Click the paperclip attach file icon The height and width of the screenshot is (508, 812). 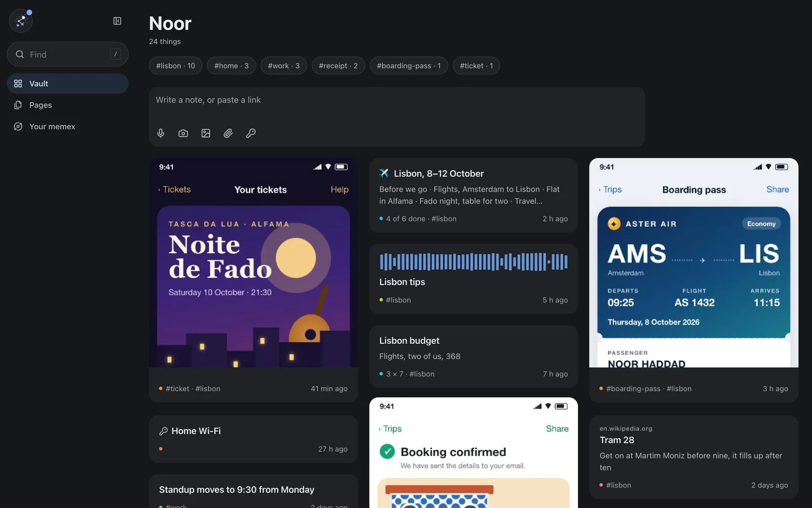[x=228, y=133]
